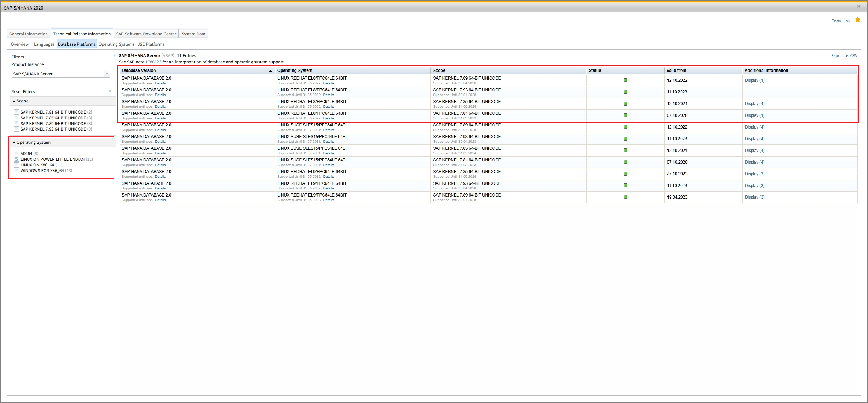Viewport: 868px width, 403px height.
Task: Click Export as CSV link
Action: 844,56
